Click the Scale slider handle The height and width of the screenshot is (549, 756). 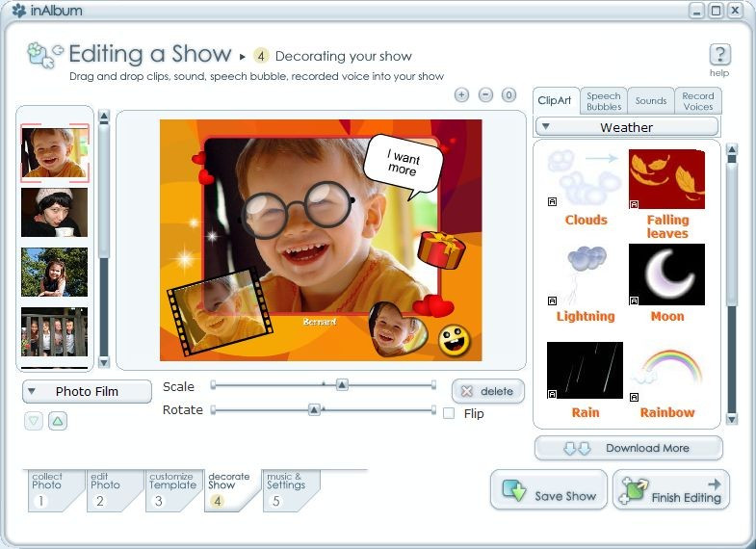pos(342,384)
